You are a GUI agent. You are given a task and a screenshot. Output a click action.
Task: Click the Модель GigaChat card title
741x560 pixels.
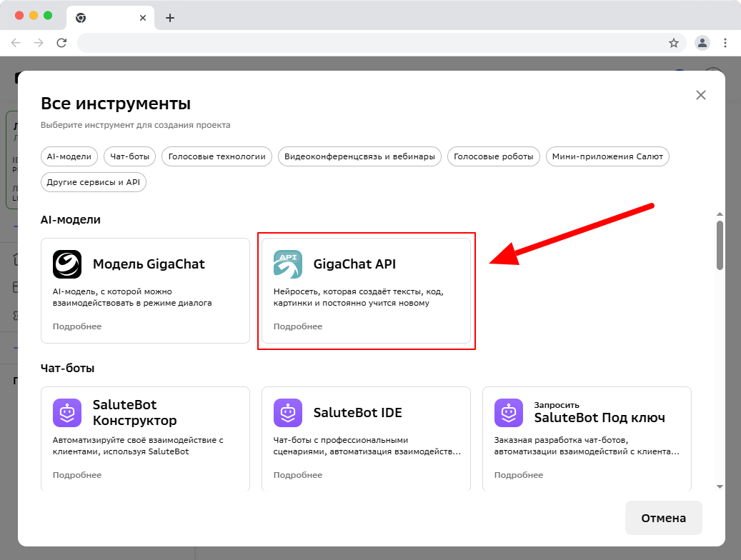(x=149, y=264)
